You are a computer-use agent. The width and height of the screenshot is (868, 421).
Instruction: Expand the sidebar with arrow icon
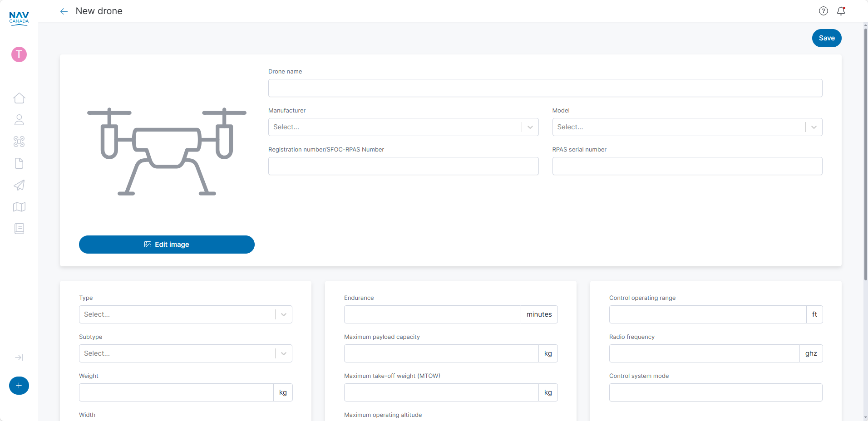19,357
